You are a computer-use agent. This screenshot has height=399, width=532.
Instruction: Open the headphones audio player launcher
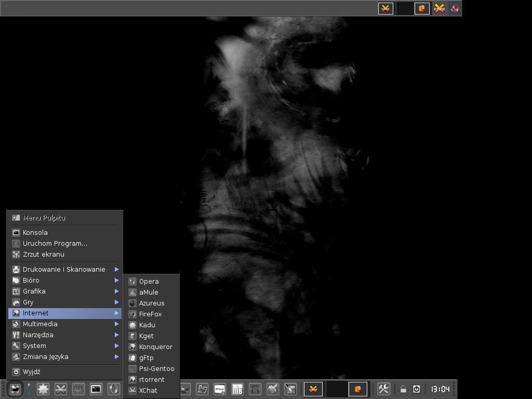click(x=255, y=389)
